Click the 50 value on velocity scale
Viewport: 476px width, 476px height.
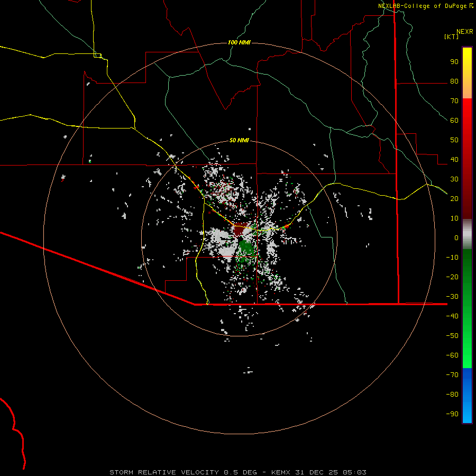click(454, 140)
